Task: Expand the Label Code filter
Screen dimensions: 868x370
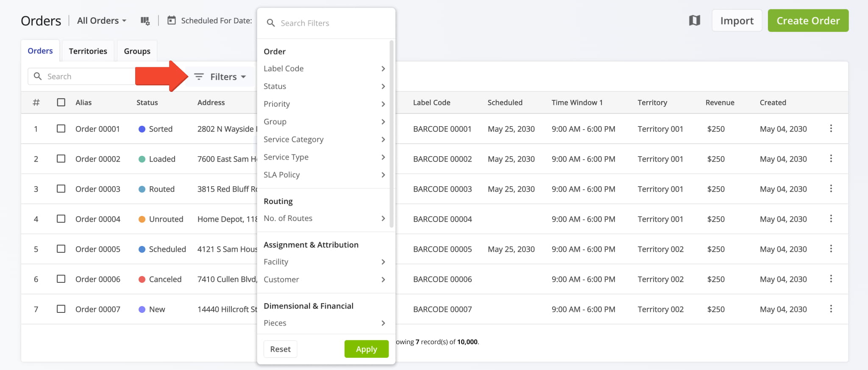Action: pos(324,69)
